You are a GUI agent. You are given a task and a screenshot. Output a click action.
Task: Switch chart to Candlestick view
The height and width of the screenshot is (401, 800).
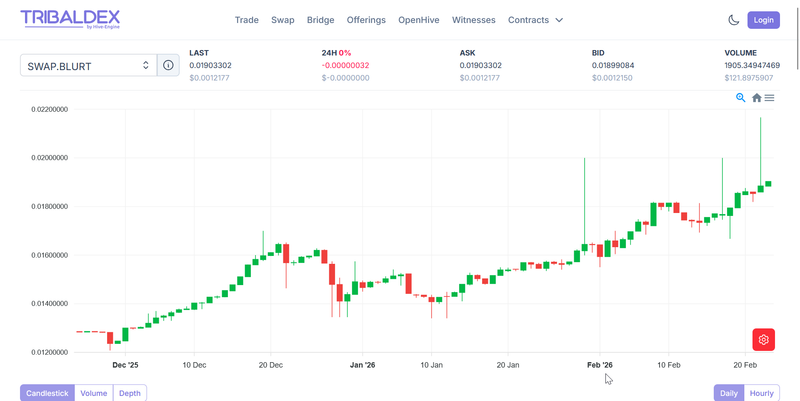tap(47, 393)
